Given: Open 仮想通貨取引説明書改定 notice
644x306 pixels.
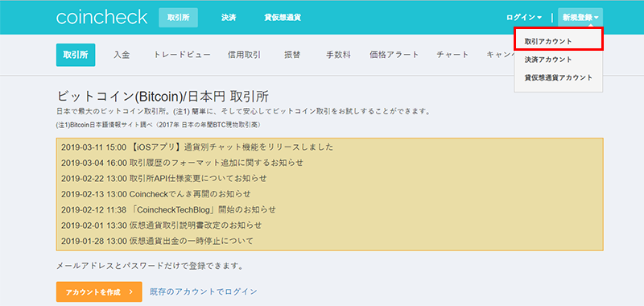Looking at the screenshot, I should tap(162, 225).
